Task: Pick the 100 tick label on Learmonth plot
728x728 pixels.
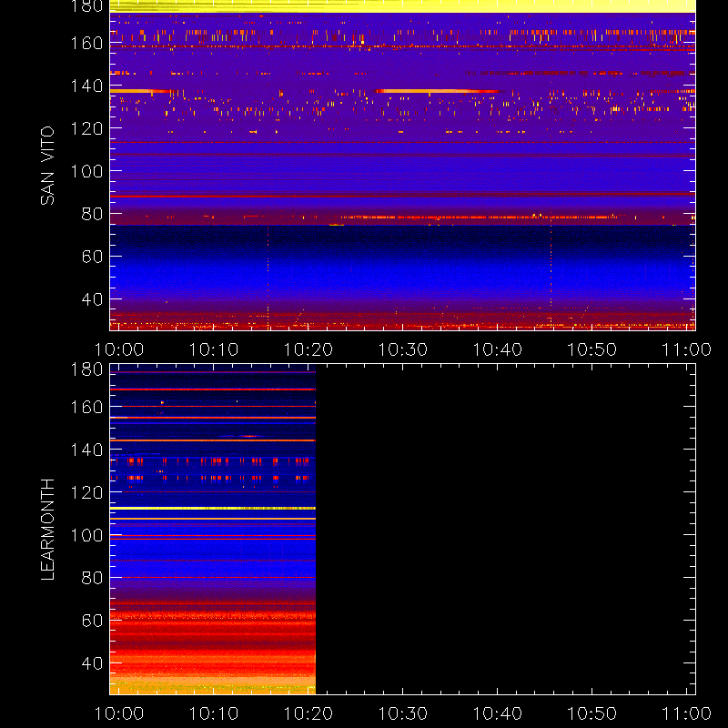Action: coord(86,535)
